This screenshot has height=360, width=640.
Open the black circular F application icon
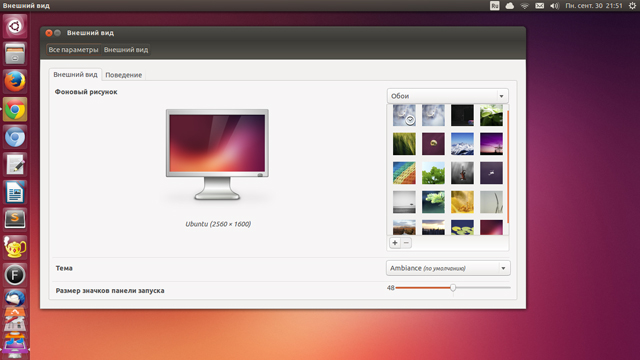(15, 275)
